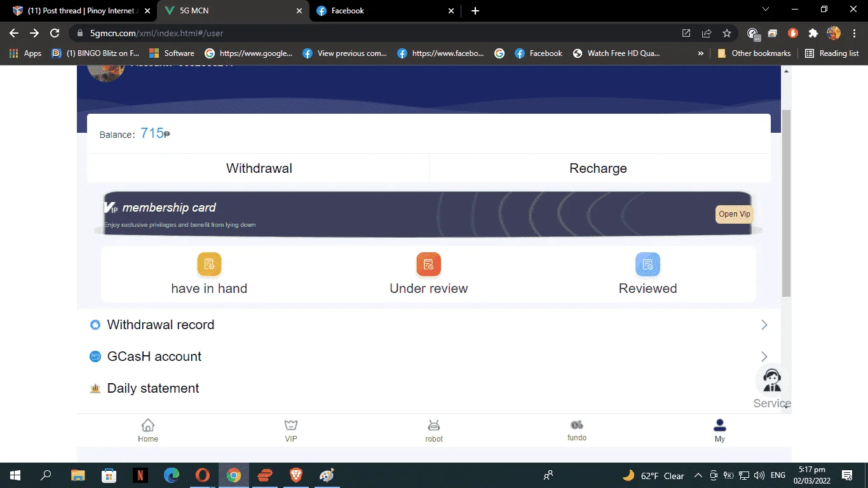Open the BINGO Blitz bookmark
Viewport: 868px width, 488px height.
(x=95, y=53)
